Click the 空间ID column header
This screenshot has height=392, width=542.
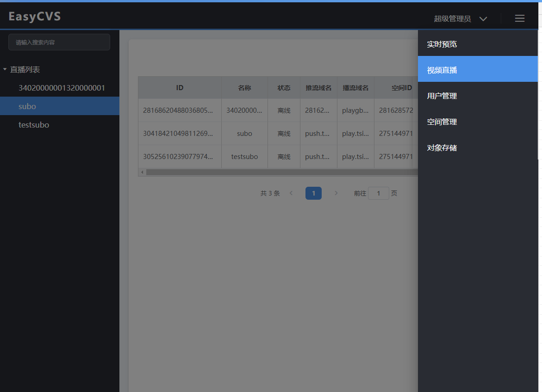[x=396, y=88]
